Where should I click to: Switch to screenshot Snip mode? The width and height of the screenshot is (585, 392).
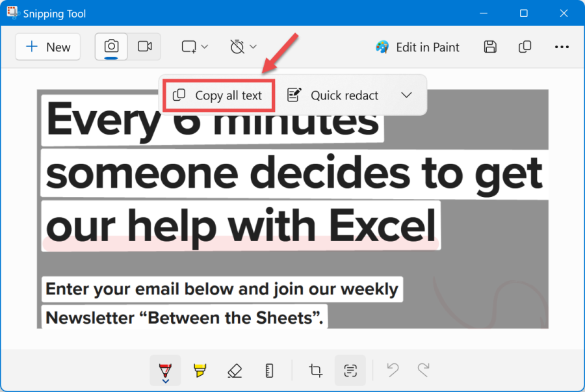111,47
